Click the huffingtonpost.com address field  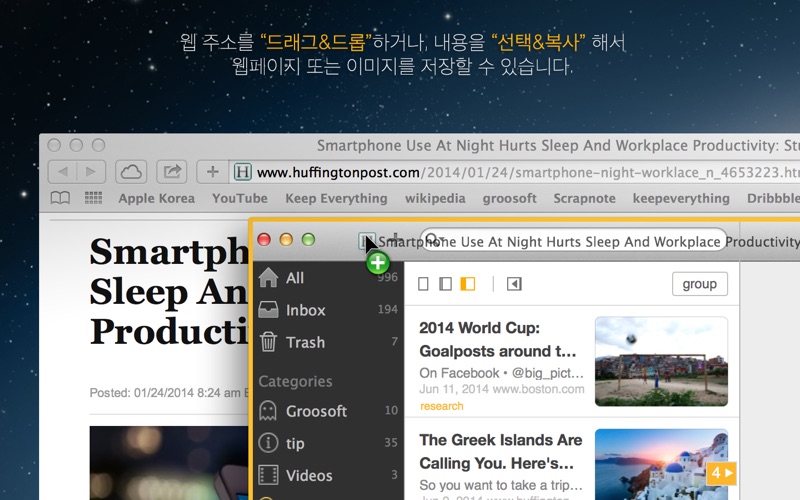coord(515,172)
